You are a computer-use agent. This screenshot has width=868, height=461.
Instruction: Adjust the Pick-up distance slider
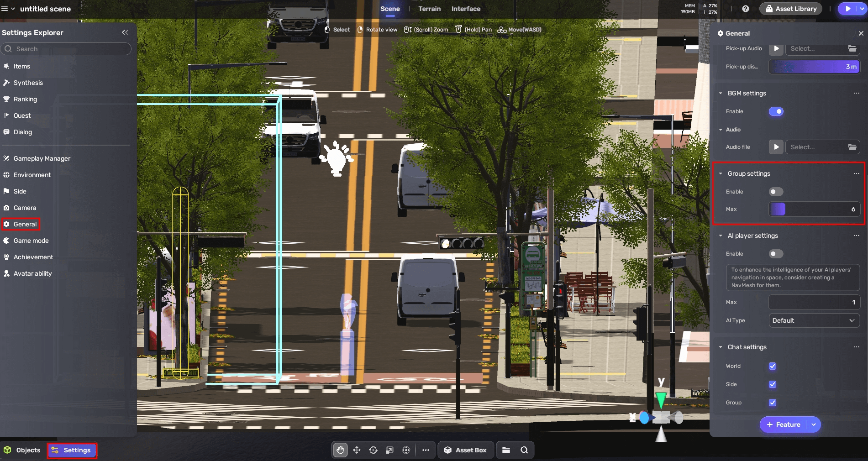click(x=814, y=67)
